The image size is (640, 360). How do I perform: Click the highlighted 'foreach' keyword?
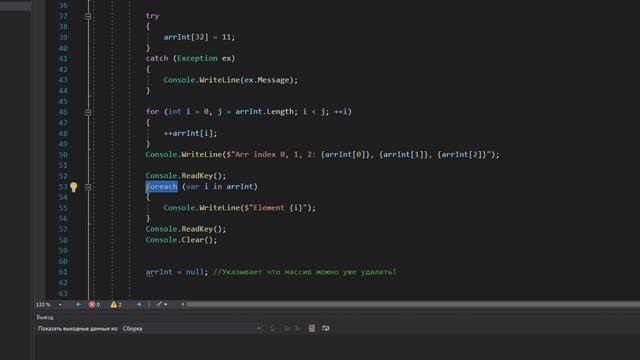pos(162,187)
